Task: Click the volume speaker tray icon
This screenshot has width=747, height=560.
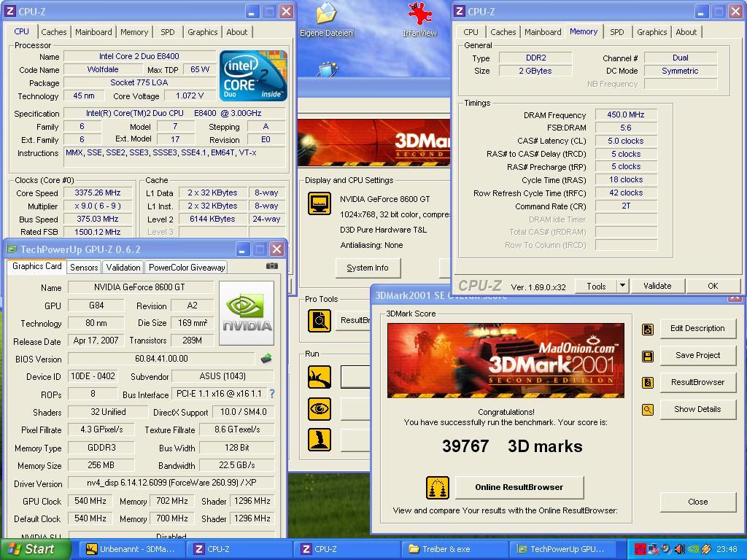Action: [x=679, y=549]
